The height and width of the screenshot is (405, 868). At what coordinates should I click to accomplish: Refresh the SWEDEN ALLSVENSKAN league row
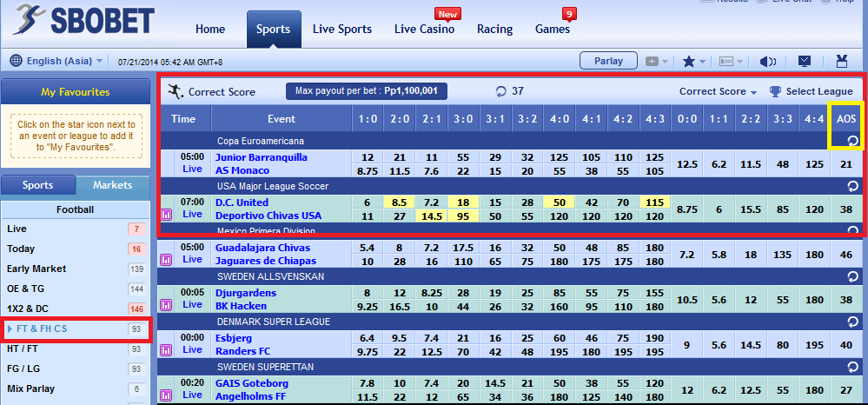tap(853, 276)
